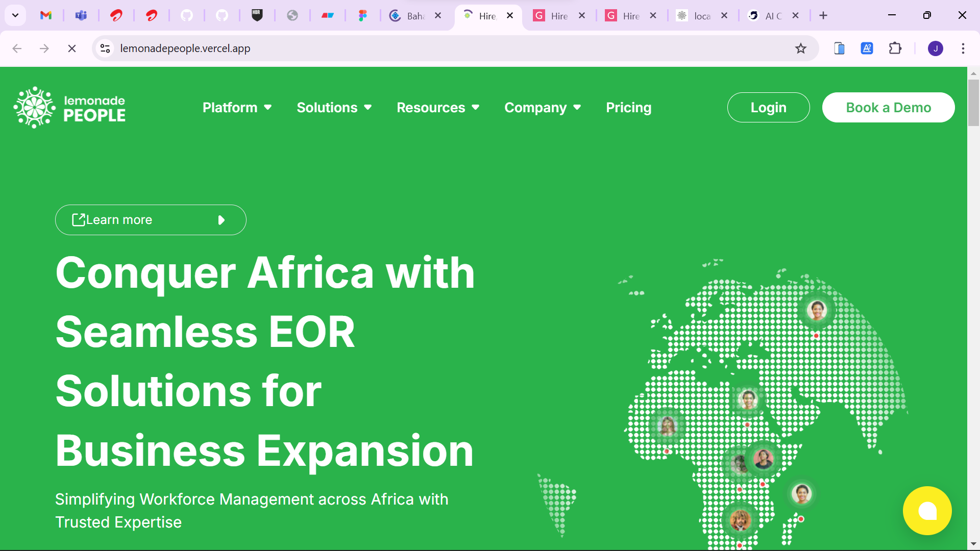This screenshot has height=551, width=980.
Task: Click Book a Demo button
Action: pyautogui.click(x=888, y=108)
